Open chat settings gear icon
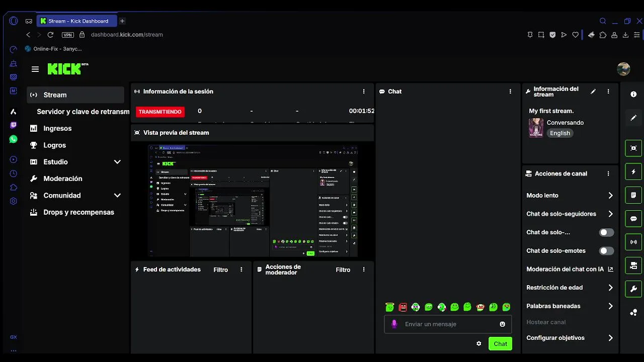644x362 pixels. (x=478, y=343)
